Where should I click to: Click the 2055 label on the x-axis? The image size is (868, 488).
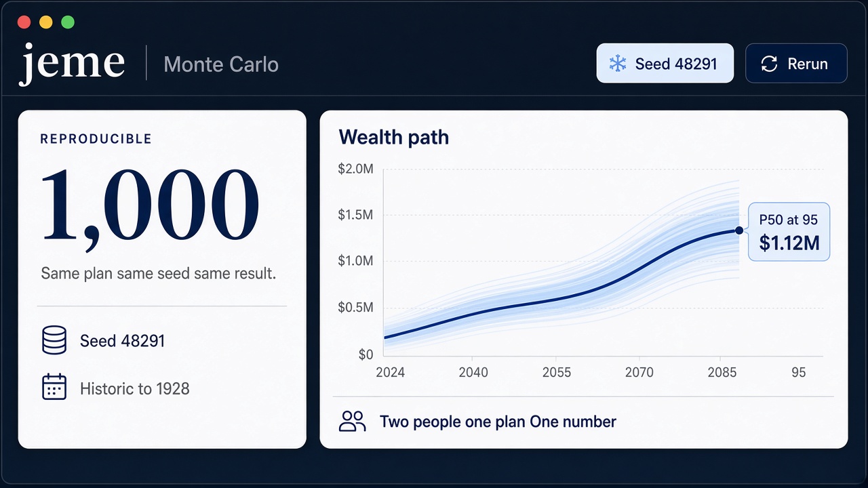point(555,372)
